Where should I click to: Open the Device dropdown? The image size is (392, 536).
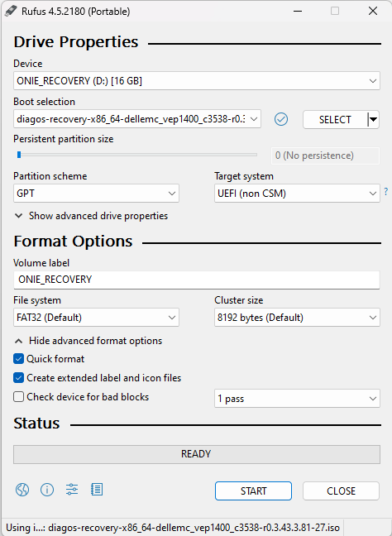[x=197, y=81]
